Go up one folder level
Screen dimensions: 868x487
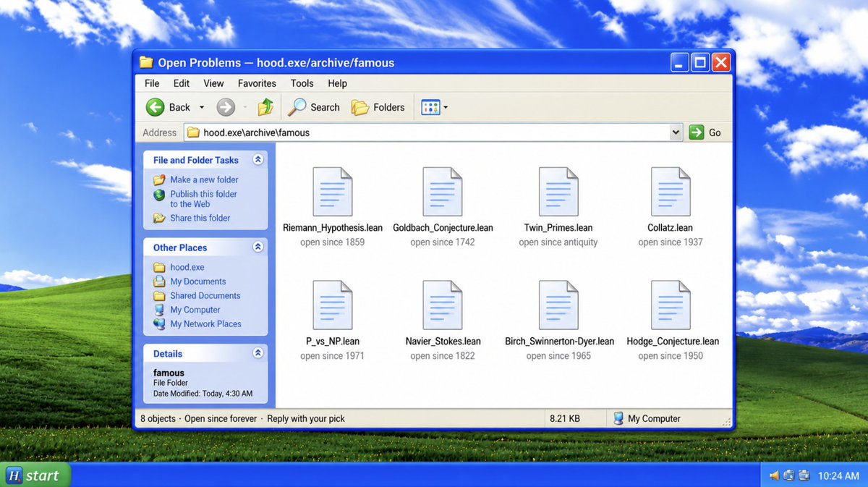tap(265, 107)
